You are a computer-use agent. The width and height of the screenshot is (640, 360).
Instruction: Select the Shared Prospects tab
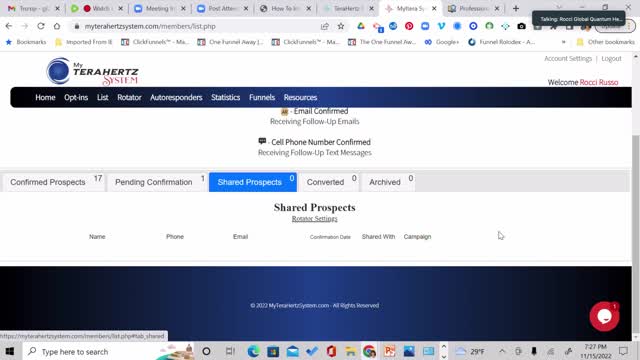pos(253,182)
